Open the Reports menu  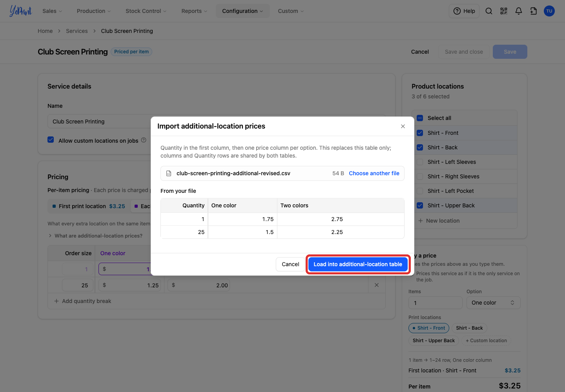coord(194,11)
